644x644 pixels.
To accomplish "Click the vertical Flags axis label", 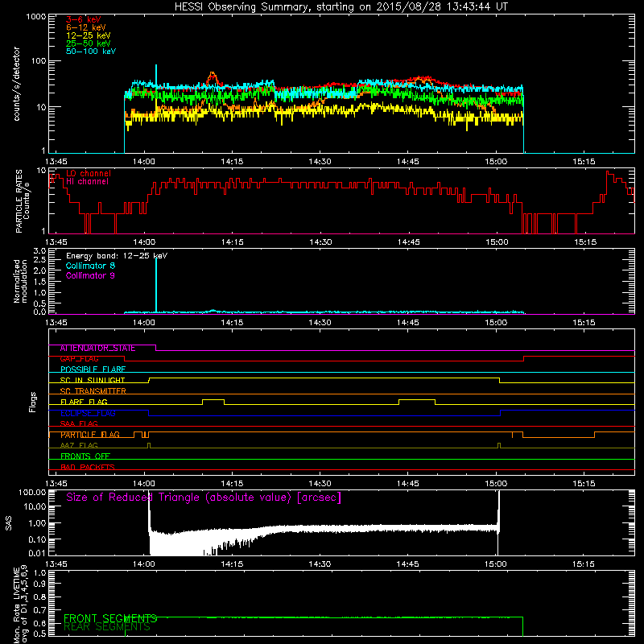I will tap(33, 402).
